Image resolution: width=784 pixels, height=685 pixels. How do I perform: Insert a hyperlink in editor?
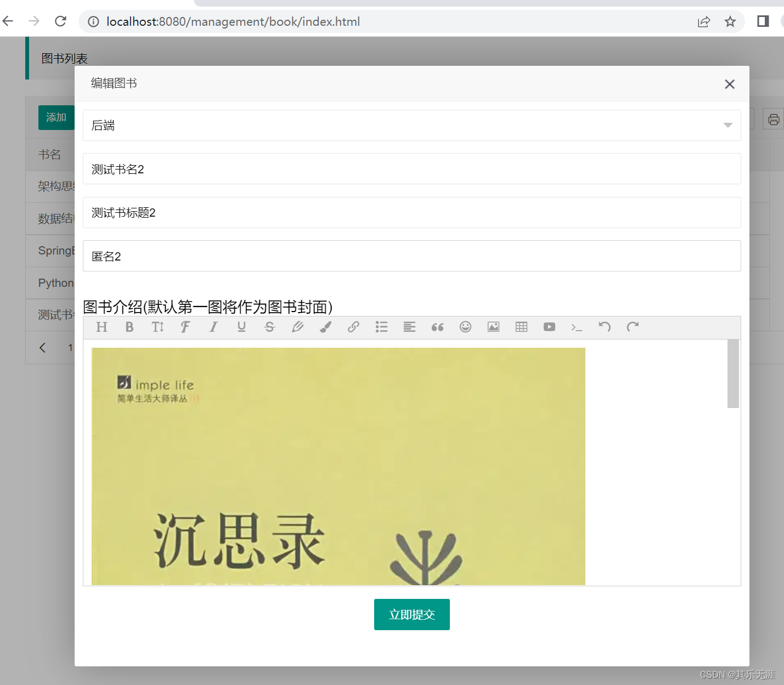pyautogui.click(x=353, y=327)
